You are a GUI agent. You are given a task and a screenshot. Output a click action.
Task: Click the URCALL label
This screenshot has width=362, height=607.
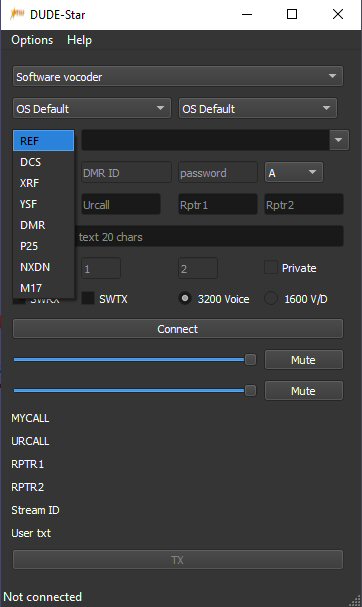tap(30, 441)
